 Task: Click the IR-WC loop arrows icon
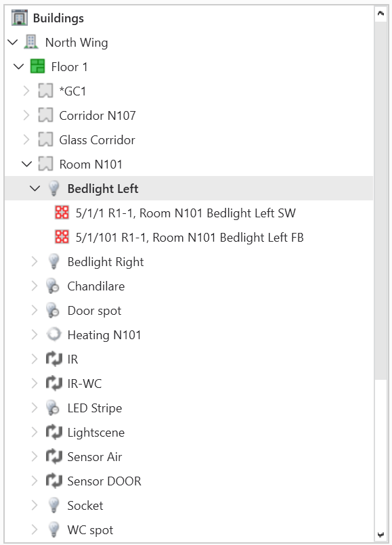(x=54, y=383)
